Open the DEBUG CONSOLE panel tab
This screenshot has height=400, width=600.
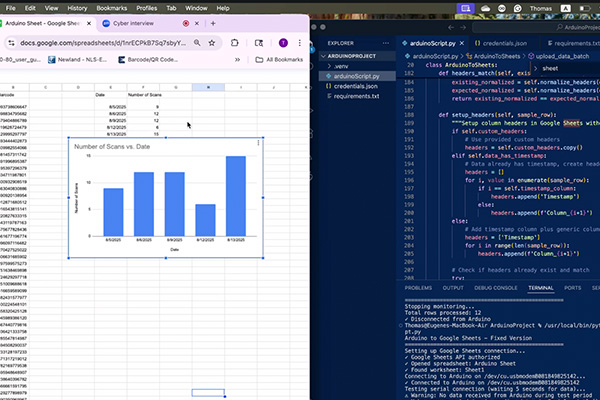(x=498, y=287)
